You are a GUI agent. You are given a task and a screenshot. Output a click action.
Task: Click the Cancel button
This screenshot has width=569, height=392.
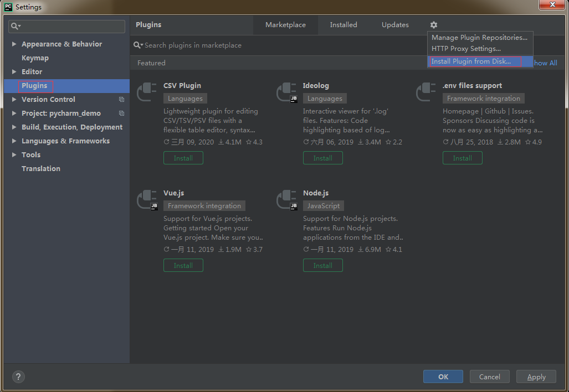(490, 376)
